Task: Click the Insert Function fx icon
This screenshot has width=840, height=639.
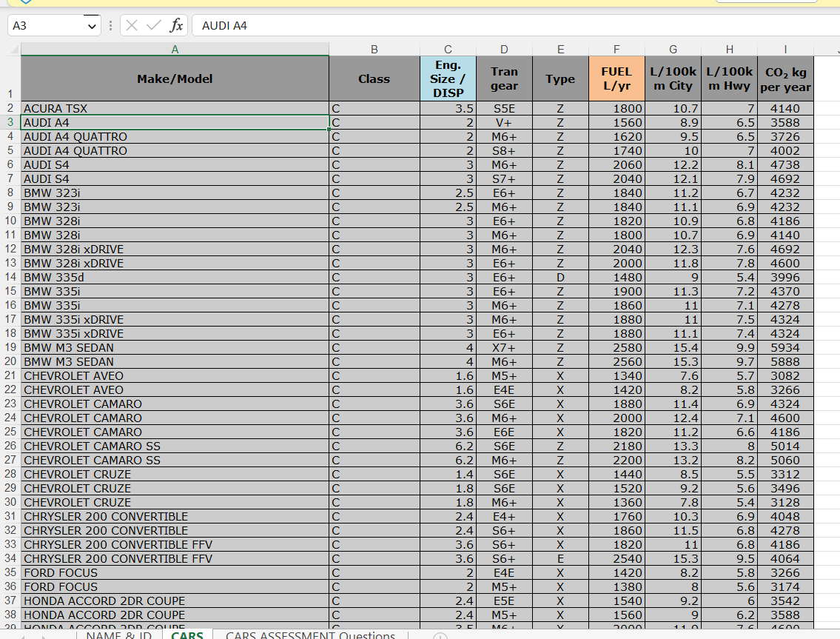Action: pos(176,25)
